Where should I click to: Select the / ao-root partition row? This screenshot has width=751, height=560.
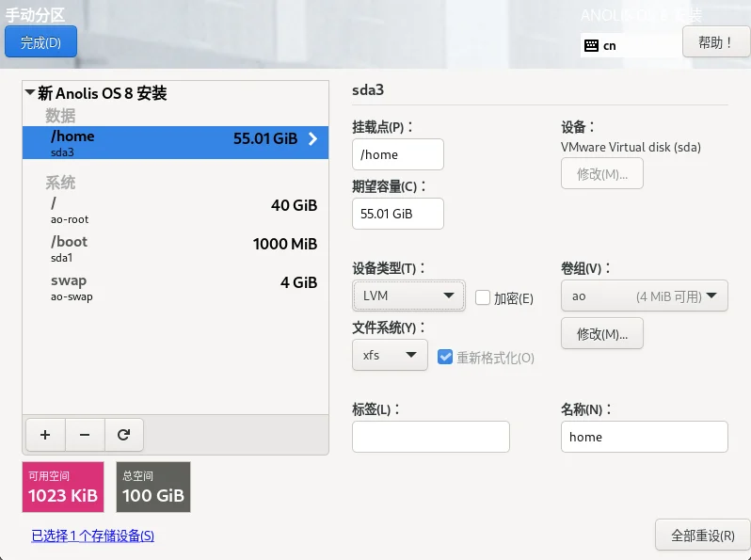(x=175, y=210)
